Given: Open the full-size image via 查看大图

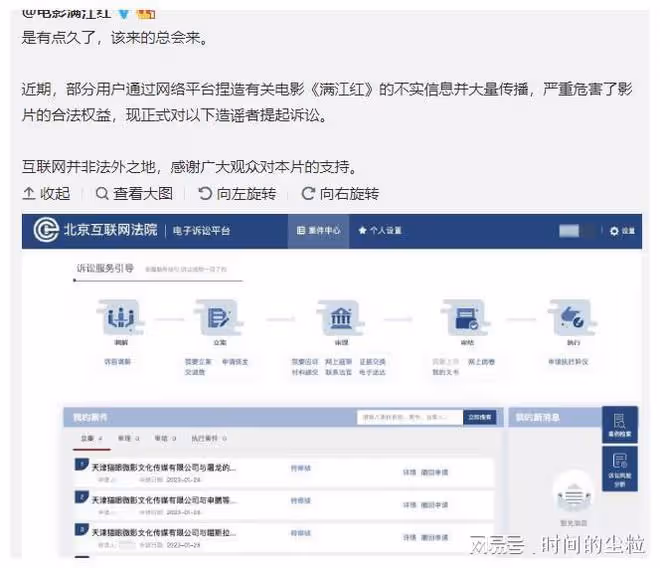Looking at the screenshot, I should point(134,194).
